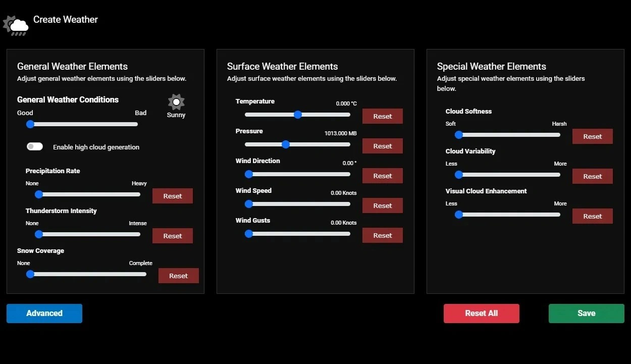Reset the Precipitation Rate value
Viewport: 631px width, 364px height.
pos(173,196)
